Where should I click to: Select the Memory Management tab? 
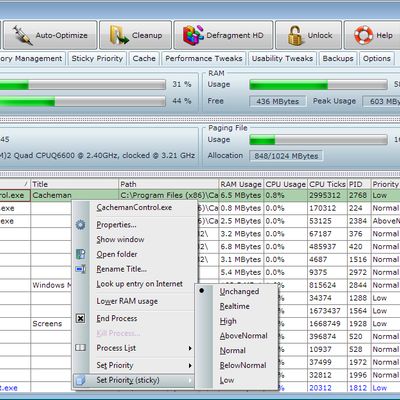point(32,59)
